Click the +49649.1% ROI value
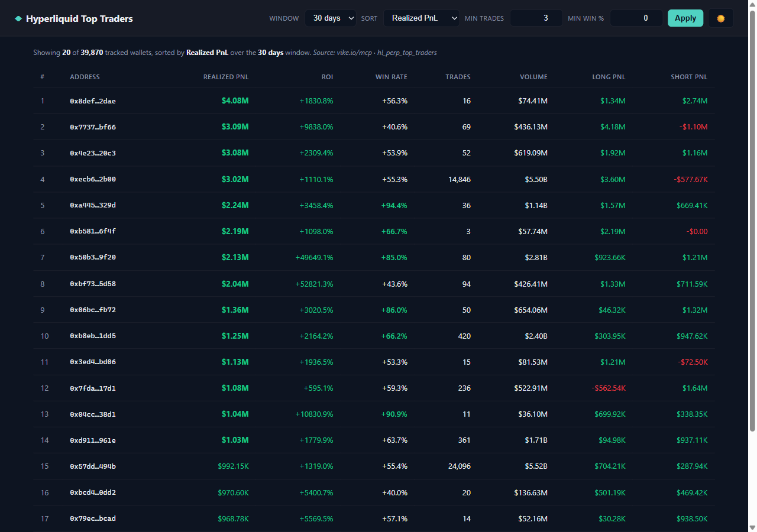757x532 pixels. click(314, 257)
